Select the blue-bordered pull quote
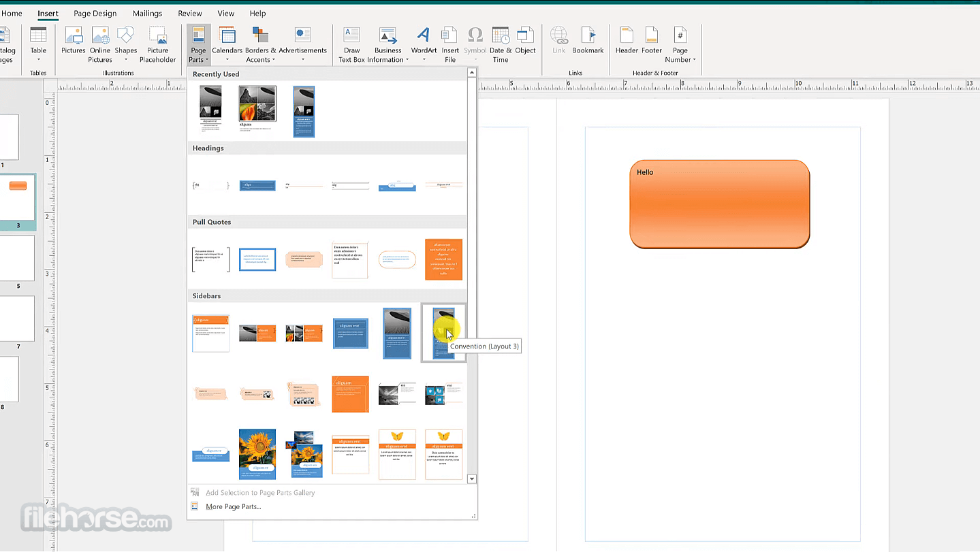Screen dimensions: 980x552 (x=257, y=259)
